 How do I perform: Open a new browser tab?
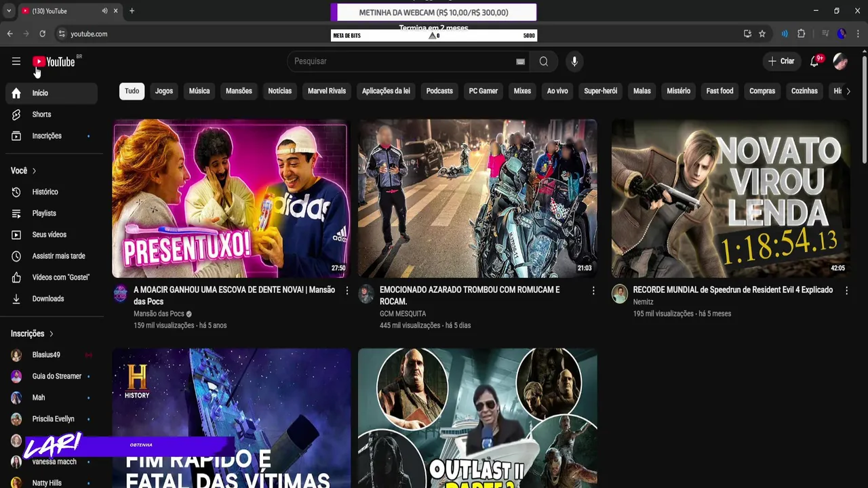click(x=132, y=11)
